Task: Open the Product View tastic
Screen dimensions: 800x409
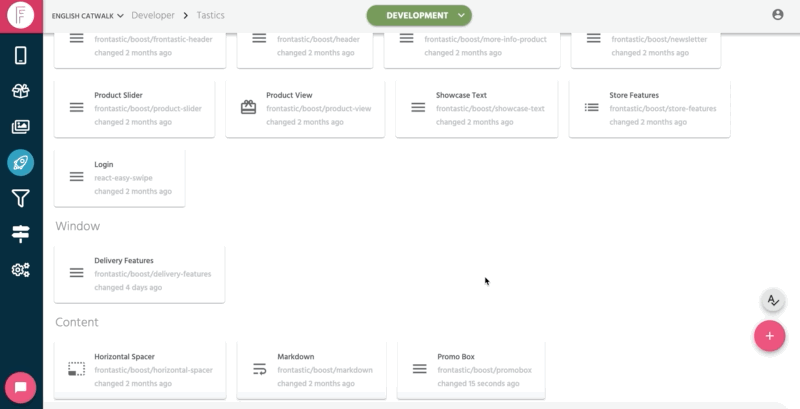Action: (305, 108)
